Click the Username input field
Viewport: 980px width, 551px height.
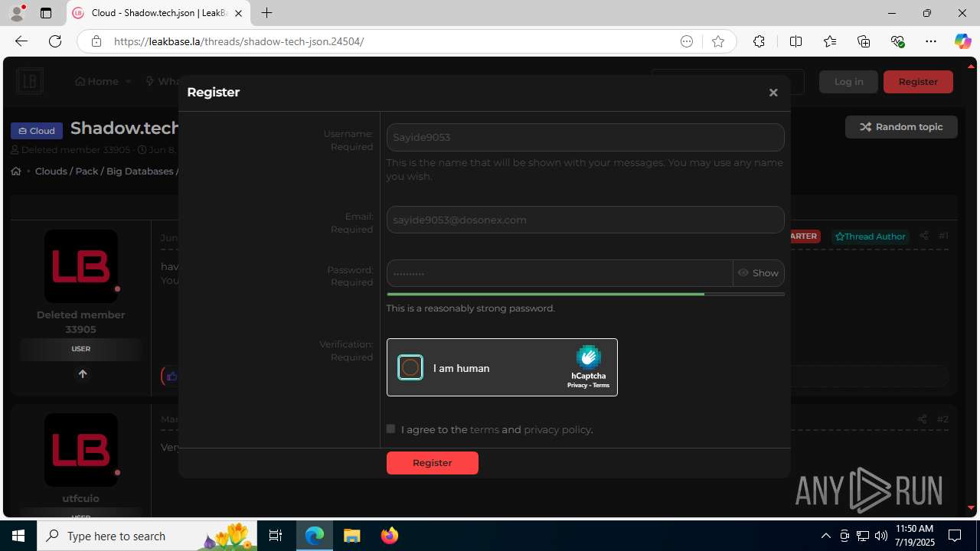[585, 138]
